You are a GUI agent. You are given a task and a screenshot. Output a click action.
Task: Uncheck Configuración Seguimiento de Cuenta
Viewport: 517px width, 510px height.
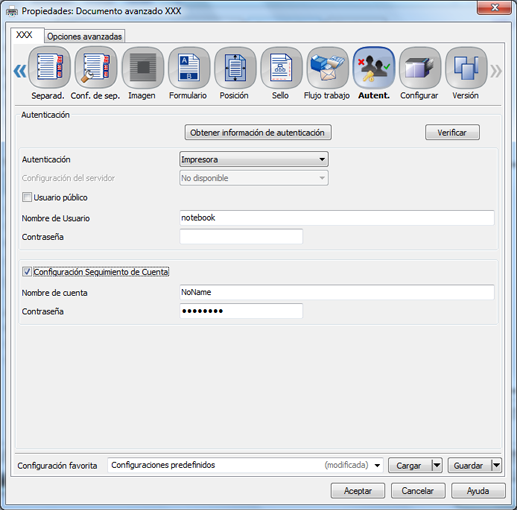27,272
